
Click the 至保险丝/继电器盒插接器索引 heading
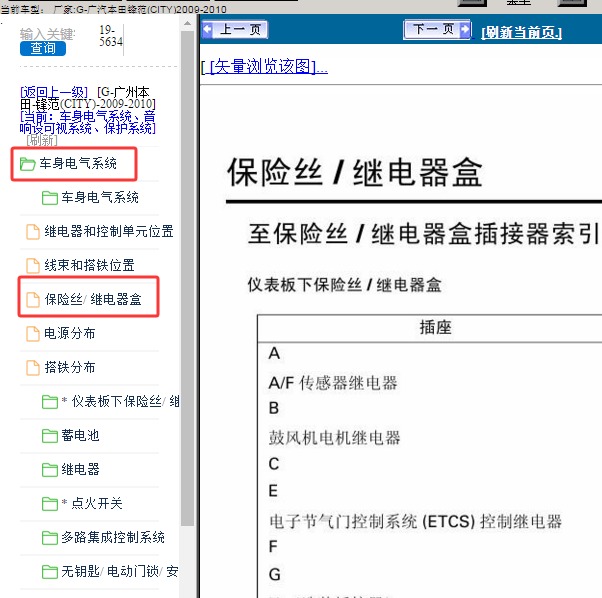point(423,234)
